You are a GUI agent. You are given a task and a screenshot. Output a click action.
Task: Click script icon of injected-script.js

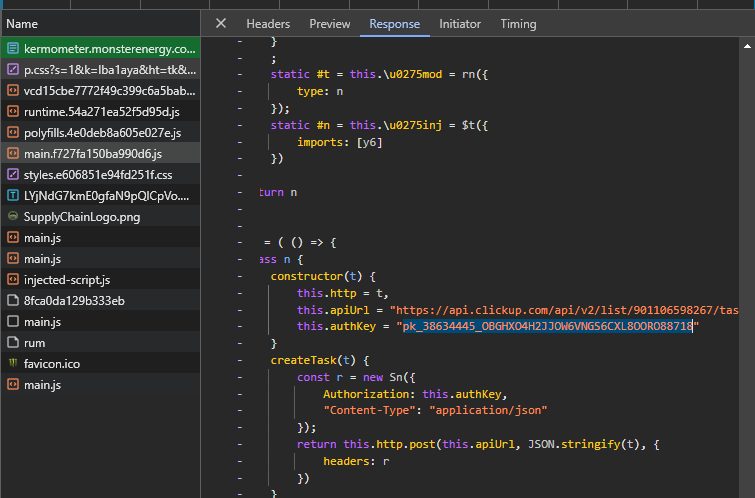[13, 279]
